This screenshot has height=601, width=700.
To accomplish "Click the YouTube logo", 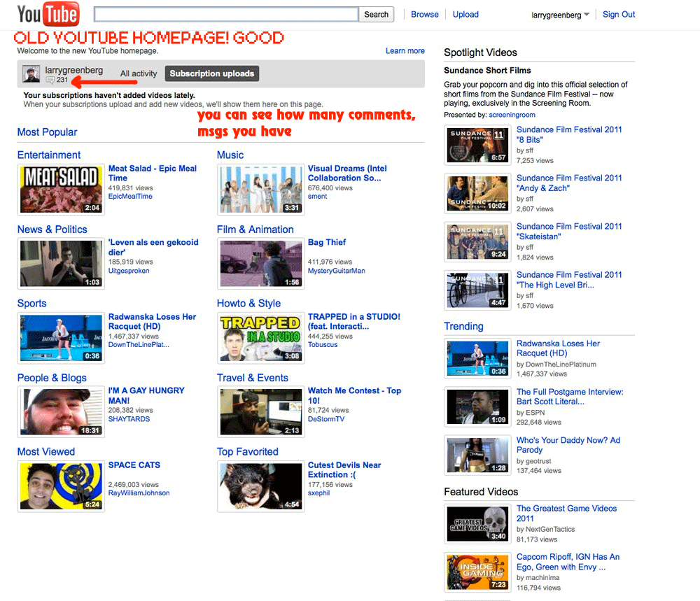I will tap(48, 14).
